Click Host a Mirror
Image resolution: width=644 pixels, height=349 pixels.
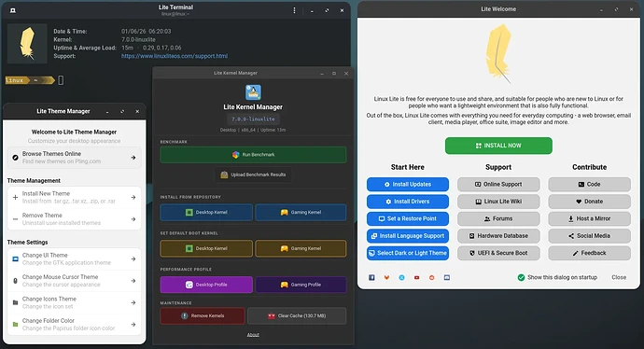click(589, 219)
